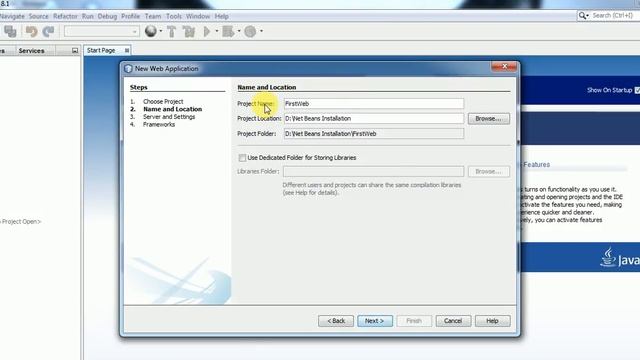Click the NetBeans icon in dialog title bar

128,69
